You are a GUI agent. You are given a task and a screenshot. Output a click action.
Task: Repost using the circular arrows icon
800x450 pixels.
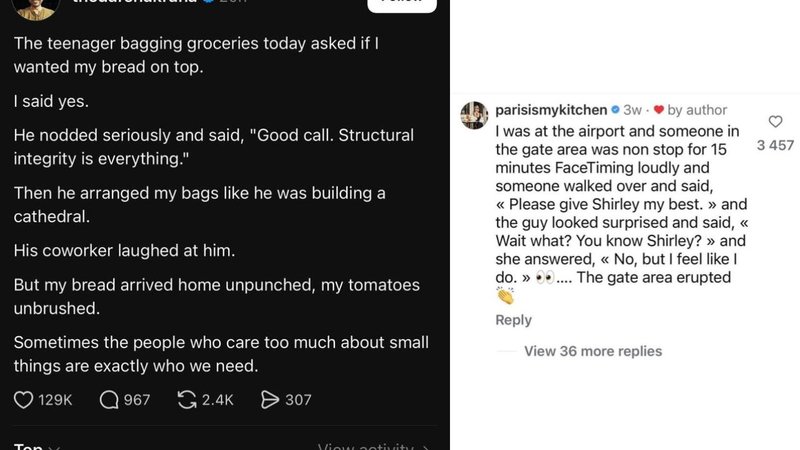[186, 400]
